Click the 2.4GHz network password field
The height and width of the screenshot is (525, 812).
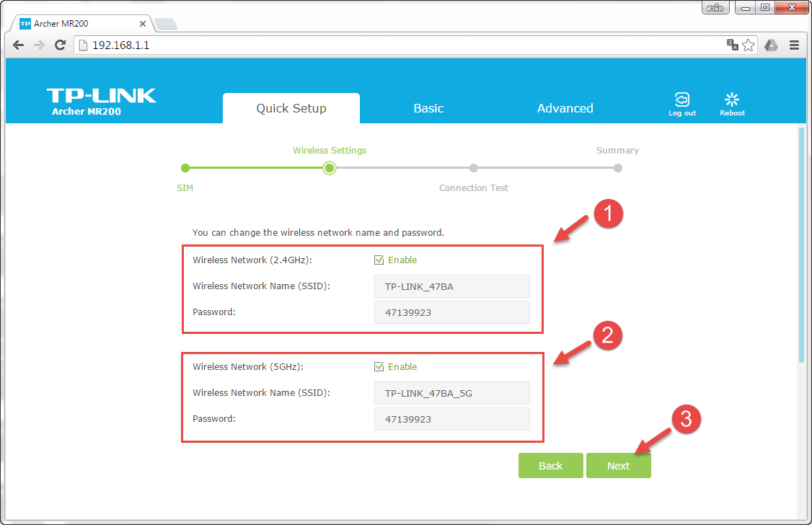point(452,312)
